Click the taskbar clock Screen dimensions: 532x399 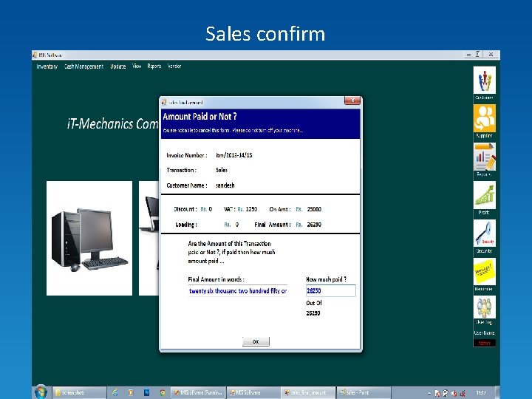481,392
